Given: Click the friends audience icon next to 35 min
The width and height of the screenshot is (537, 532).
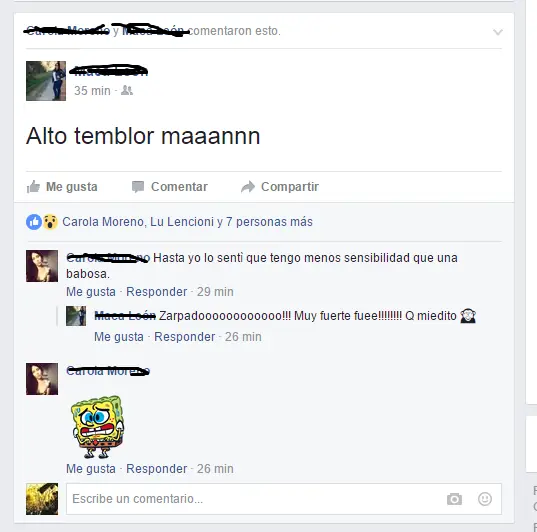Looking at the screenshot, I should coord(127,90).
